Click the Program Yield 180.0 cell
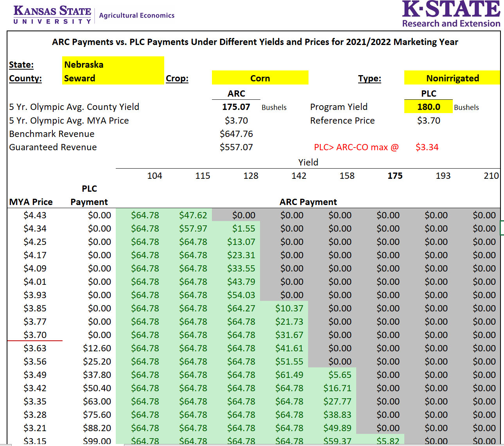 pyautogui.click(x=428, y=107)
